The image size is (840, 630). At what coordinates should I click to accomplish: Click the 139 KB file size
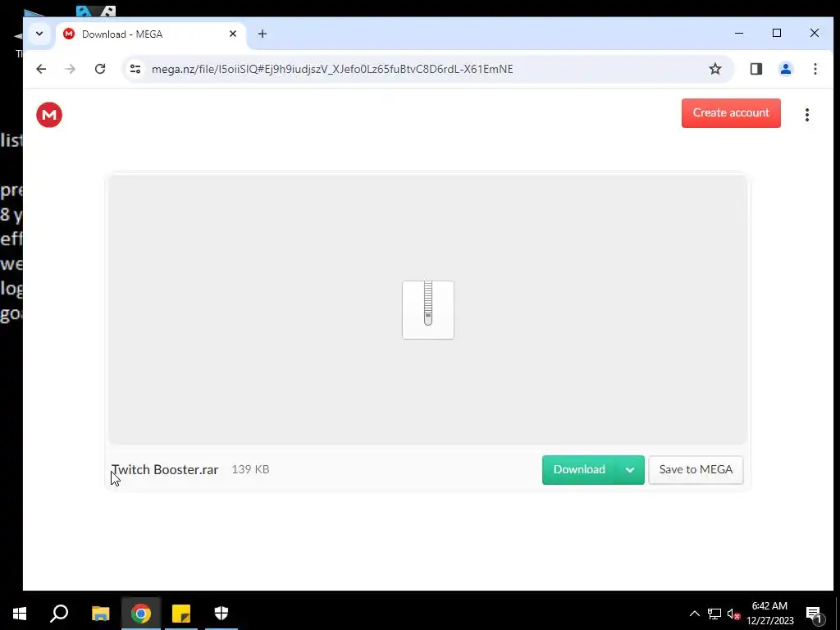250,469
